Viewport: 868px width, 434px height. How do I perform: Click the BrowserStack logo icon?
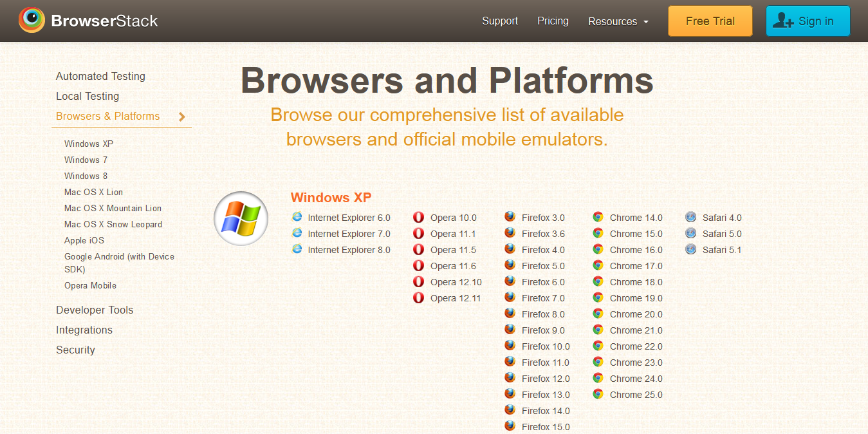pos(32,20)
